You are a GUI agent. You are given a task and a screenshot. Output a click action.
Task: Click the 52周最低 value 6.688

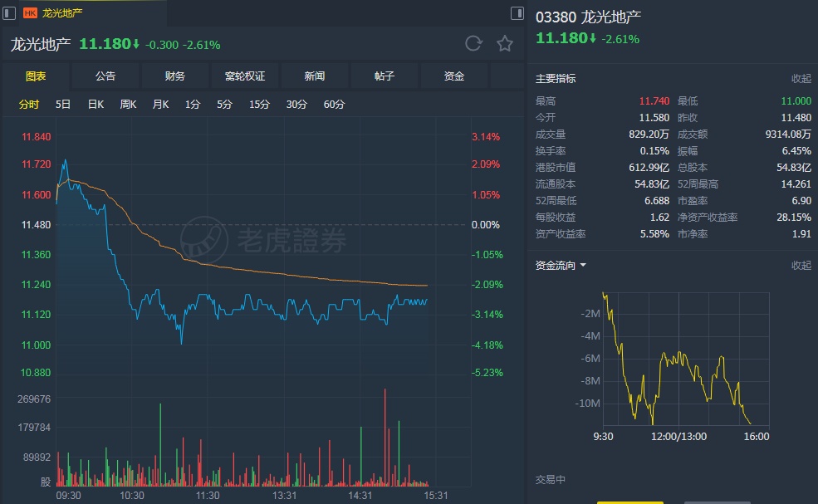(x=657, y=201)
